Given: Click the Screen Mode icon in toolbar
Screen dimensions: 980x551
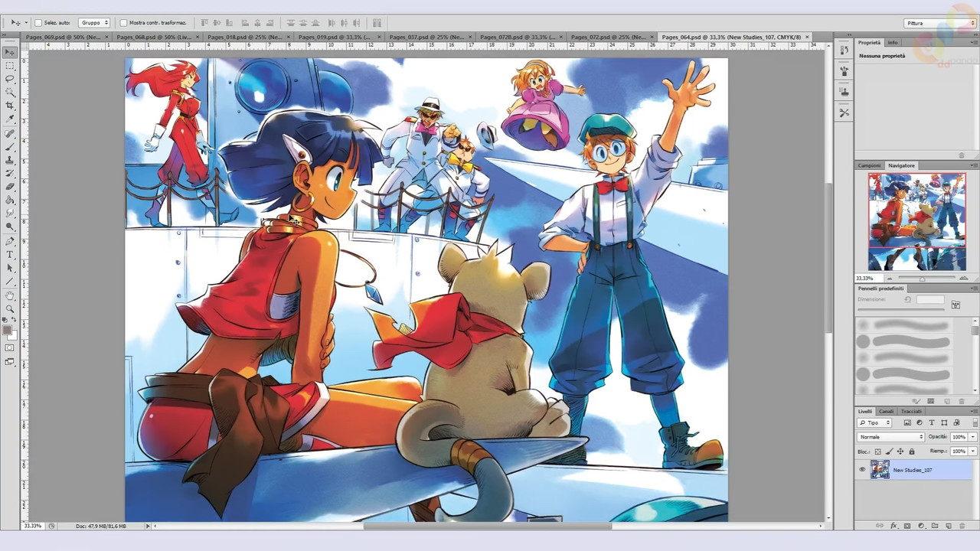Looking at the screenshot, I should [x=10, y=362].
